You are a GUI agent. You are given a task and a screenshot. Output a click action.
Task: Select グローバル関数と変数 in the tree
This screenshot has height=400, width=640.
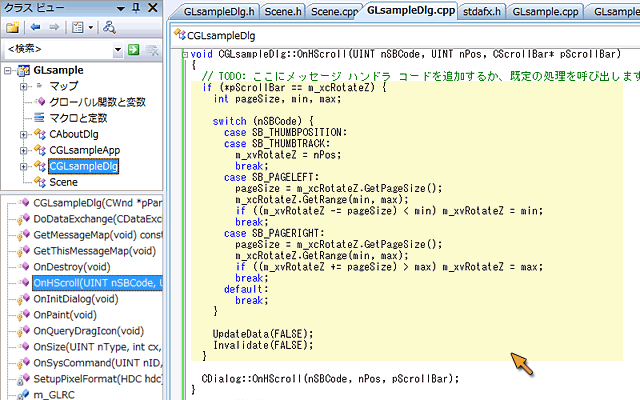pyautogui.click(x=97, y=102)
